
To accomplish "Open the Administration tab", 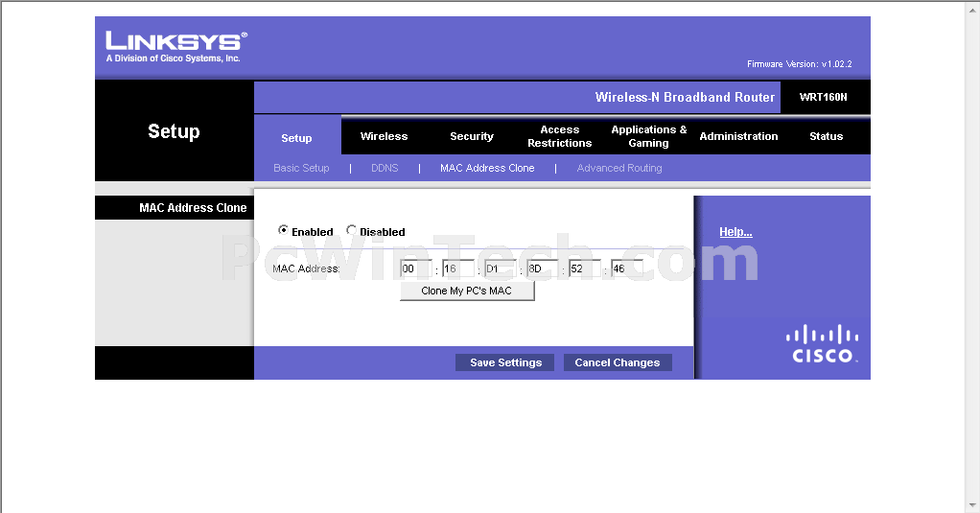I will coord(738,136).
